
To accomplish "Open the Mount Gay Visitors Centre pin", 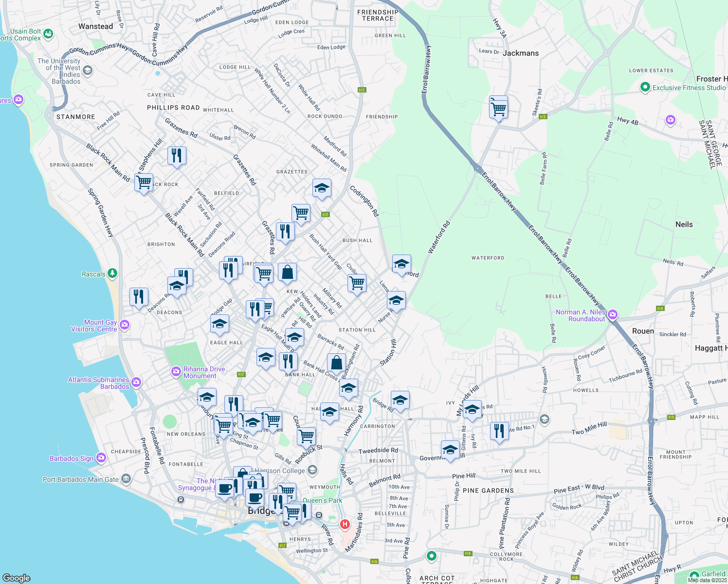I will pyautogui.click(x=125, y=325).
